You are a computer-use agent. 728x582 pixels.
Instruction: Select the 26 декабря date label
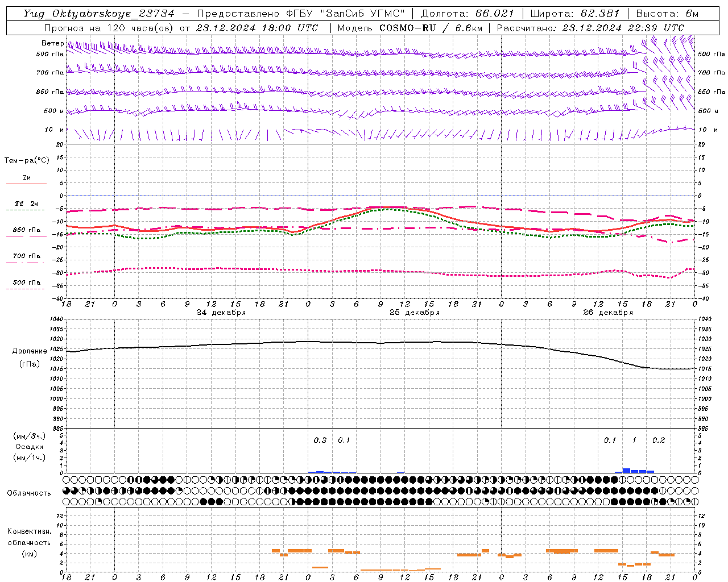(608, 313)
